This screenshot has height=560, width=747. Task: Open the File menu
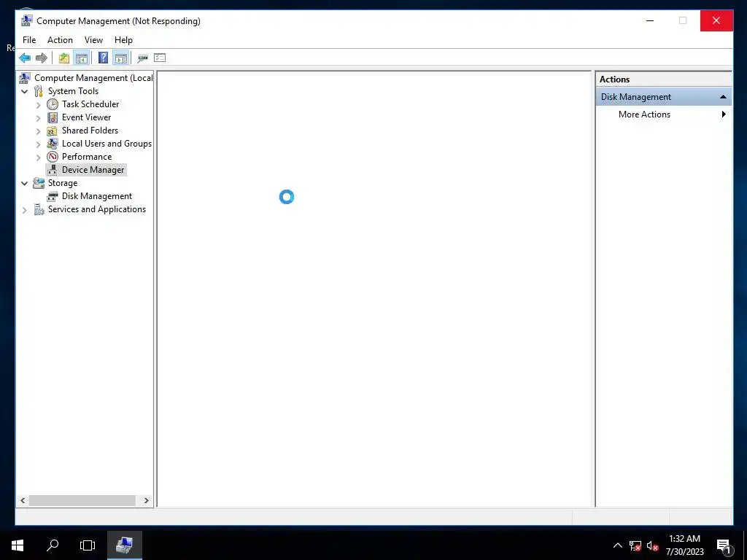(29, 40)
